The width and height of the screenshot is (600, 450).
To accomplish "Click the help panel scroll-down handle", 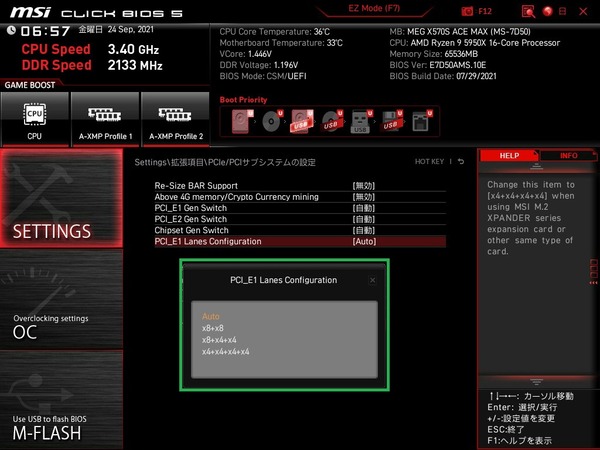I will 536,382.
